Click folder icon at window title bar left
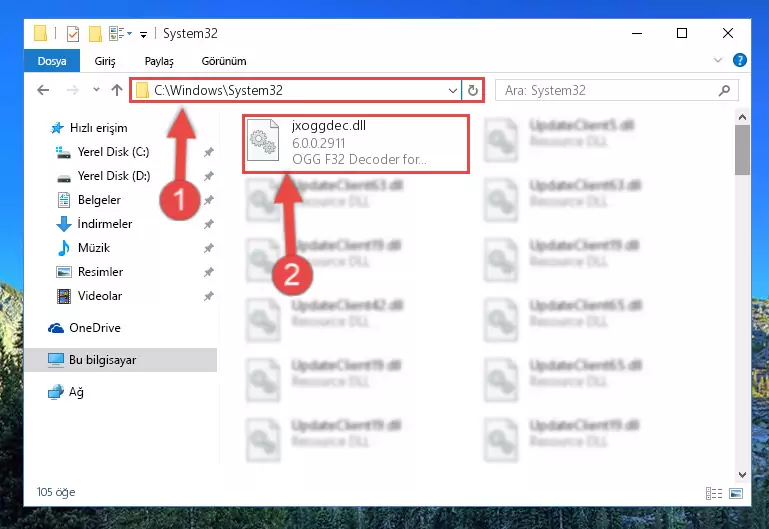 (x=41, y=33)
